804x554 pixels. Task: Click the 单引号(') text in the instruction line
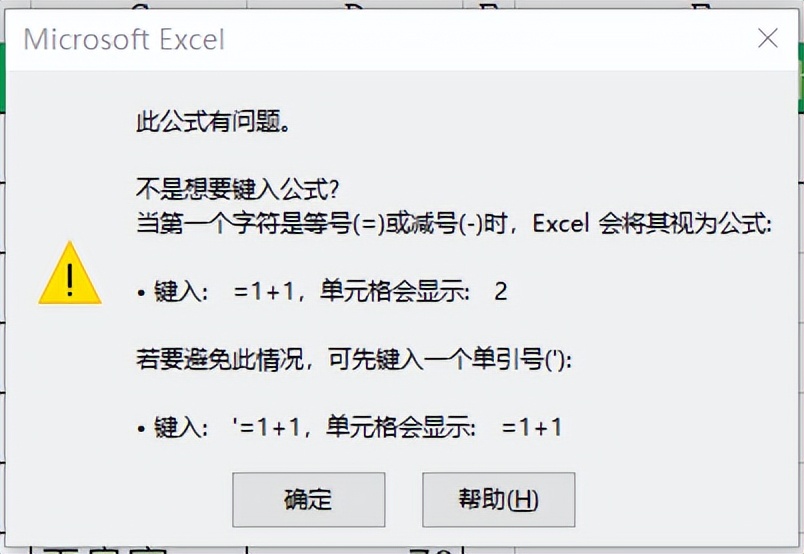[x=519, y=359]
